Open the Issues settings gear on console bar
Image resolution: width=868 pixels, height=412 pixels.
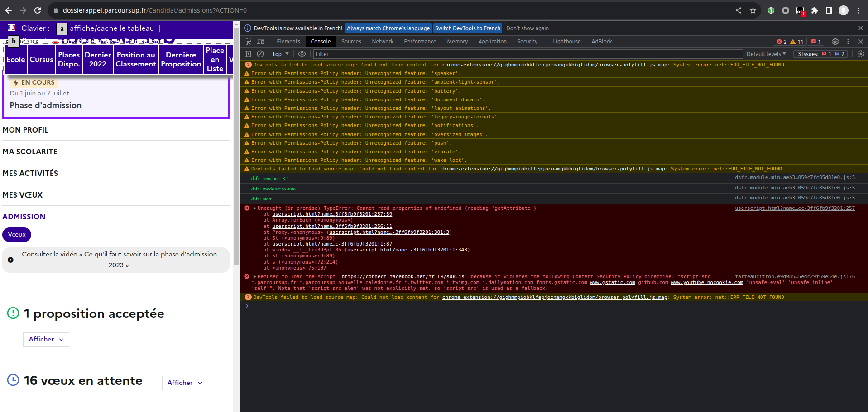pos(861,54)
